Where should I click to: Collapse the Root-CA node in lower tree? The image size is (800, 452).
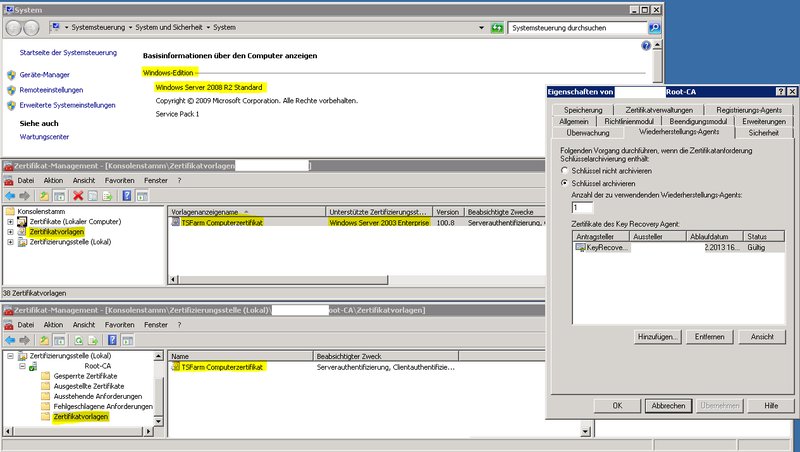(x=22, y=366)
